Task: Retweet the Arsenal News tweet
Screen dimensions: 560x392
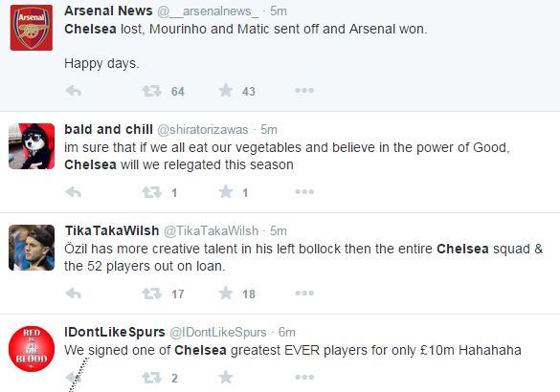Action: point(152,91)
